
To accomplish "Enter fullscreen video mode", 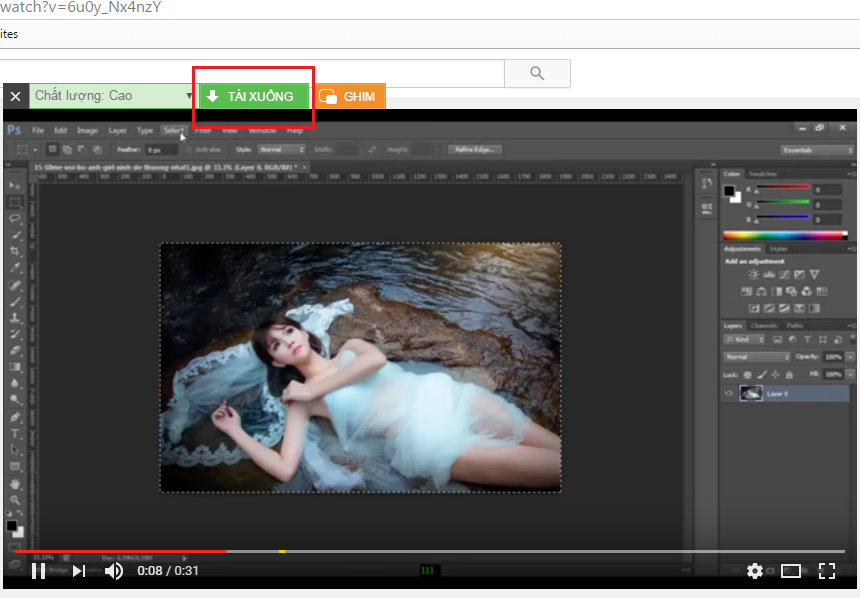I will coord(827,571).
